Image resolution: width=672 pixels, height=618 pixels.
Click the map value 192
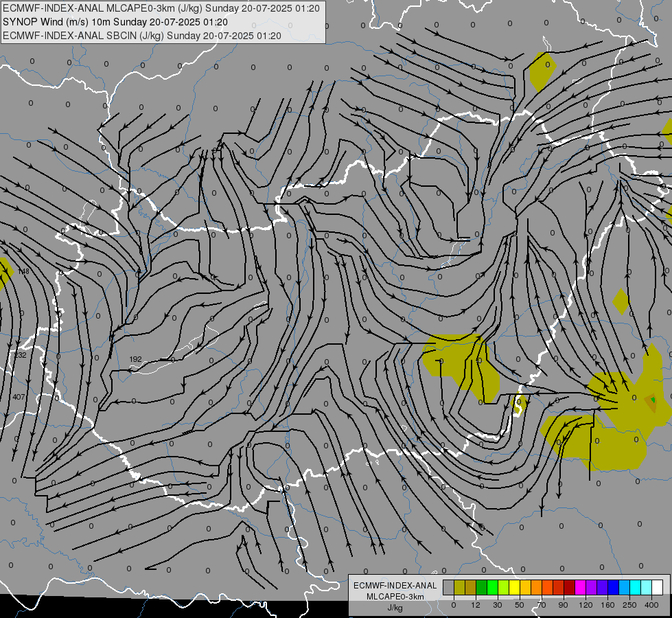click(135, 359)
